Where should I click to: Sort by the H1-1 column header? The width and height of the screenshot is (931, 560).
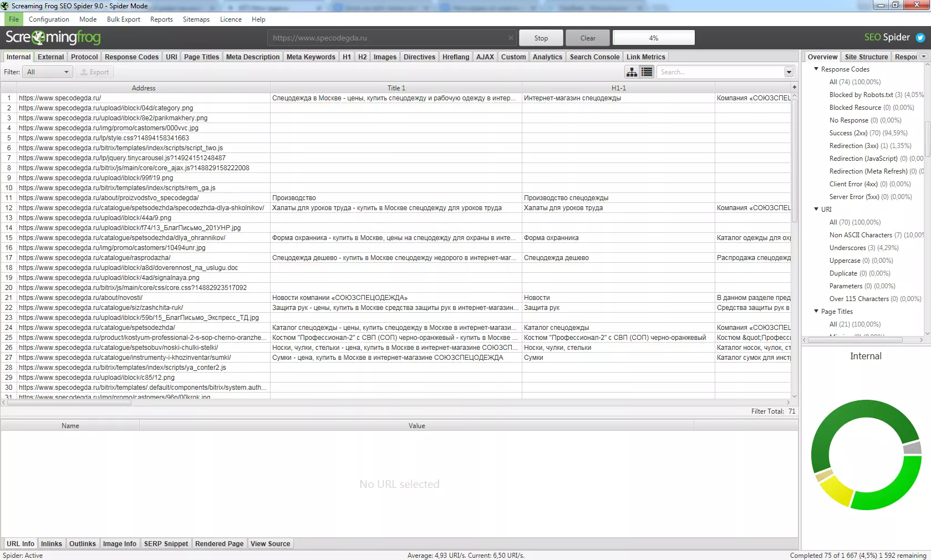[618, 88]
